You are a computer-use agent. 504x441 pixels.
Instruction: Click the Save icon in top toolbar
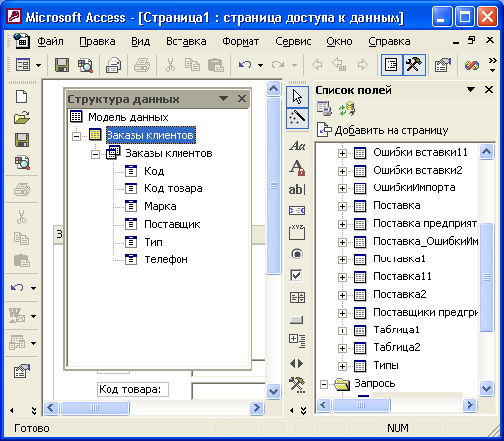(62, 65)
